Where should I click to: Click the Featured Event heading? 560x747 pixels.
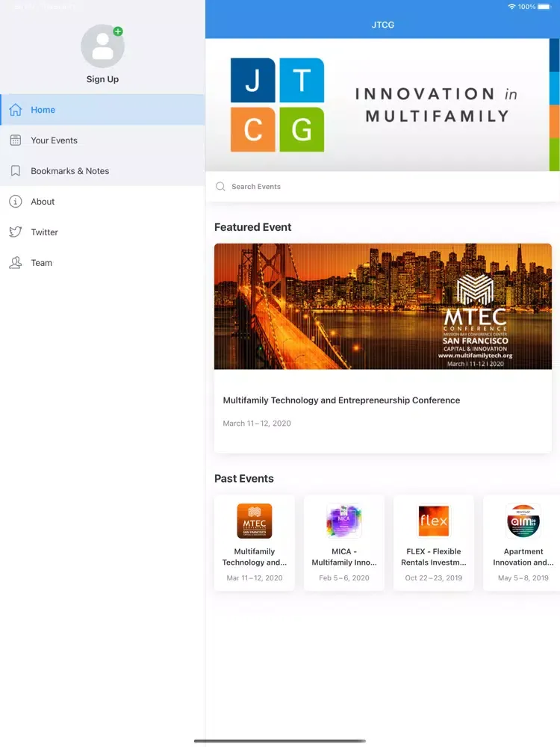[x=253, y=227]
